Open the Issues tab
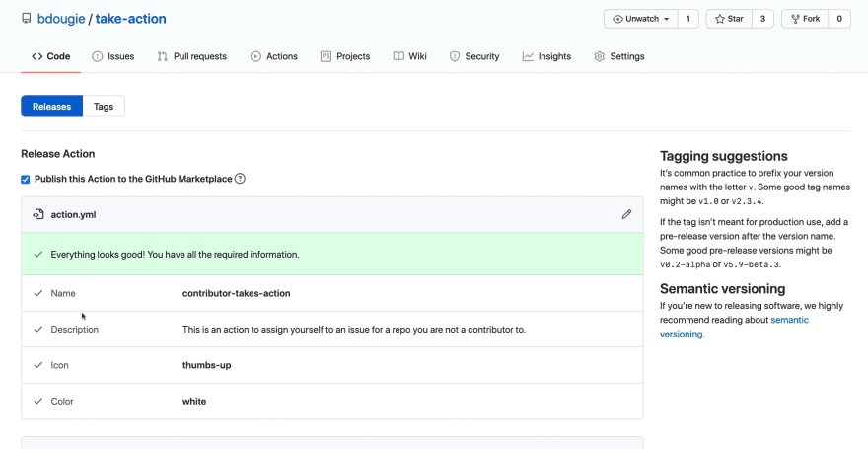This screenshot has height=449, width=868. pos(112,56)
